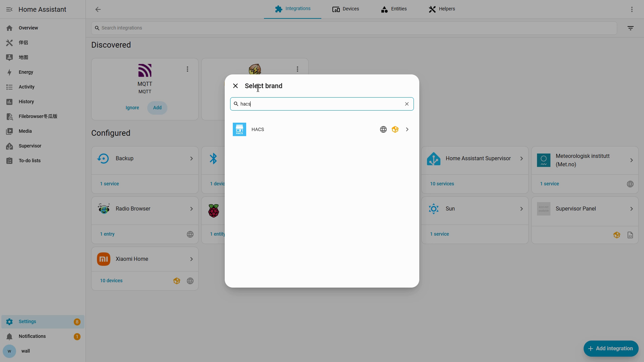Focus the Search integrations field
This screenshot has width=644, height=362.
pyautogui.click(x=354, y=28)
